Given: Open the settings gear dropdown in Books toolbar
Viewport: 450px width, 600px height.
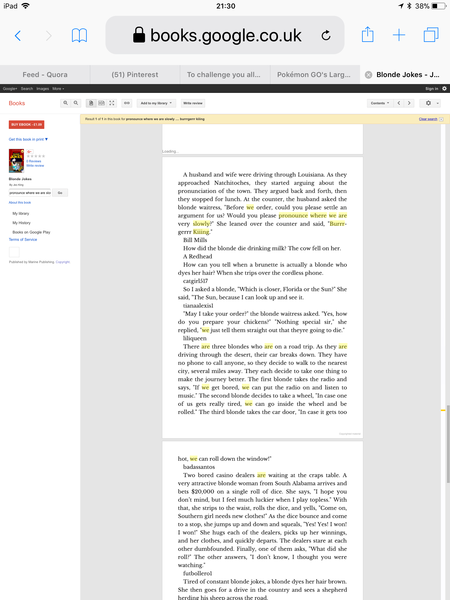Looking at the screenshot, I should click(x=430, y=103).
